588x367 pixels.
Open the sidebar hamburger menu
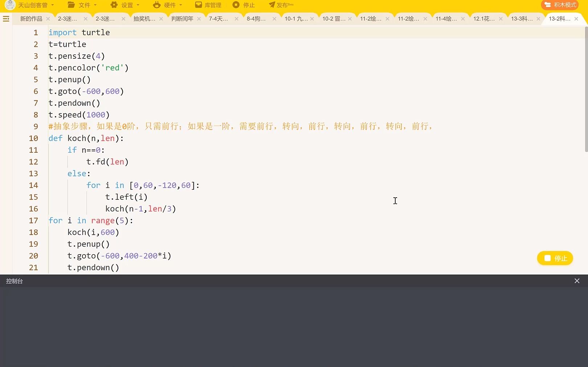[x=6, y=18]
